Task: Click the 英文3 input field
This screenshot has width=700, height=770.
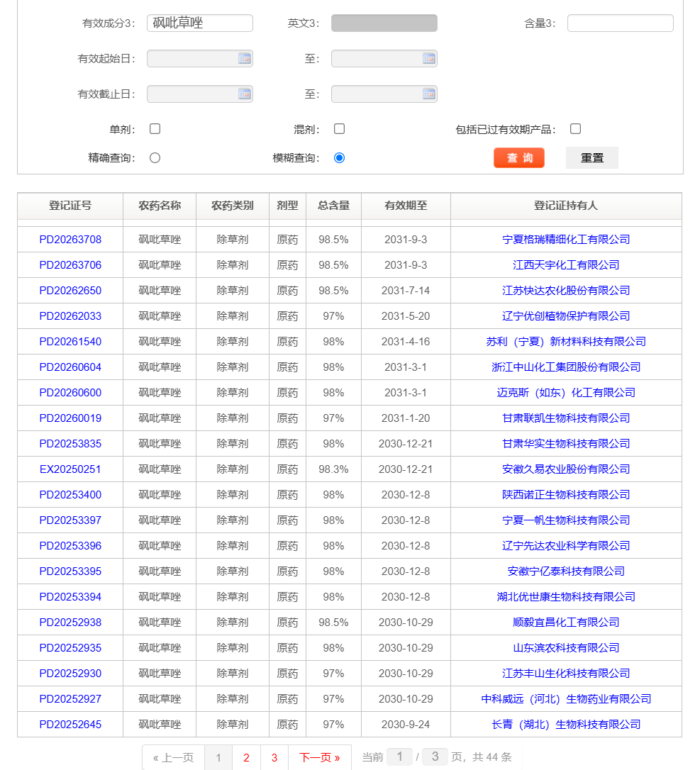Action: coord(384,23)
